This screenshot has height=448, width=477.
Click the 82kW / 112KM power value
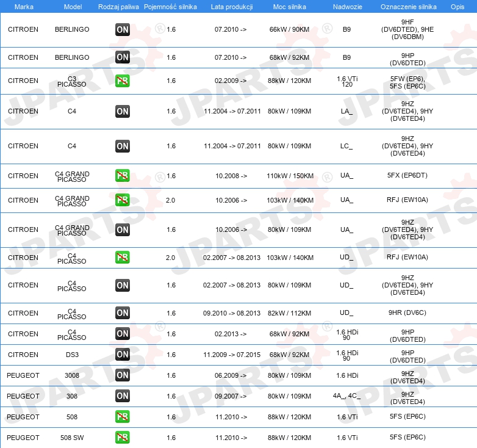click(x=289, y=313)
